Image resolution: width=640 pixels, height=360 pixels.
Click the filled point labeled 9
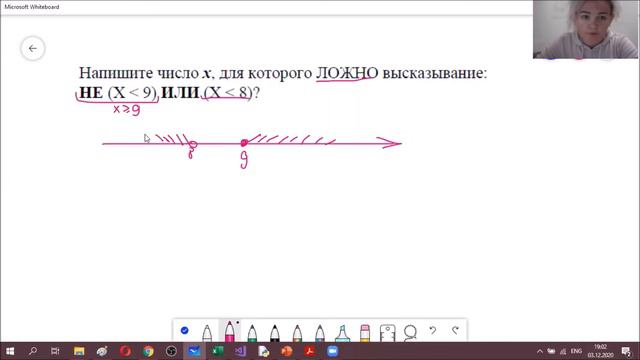[244, 143]
